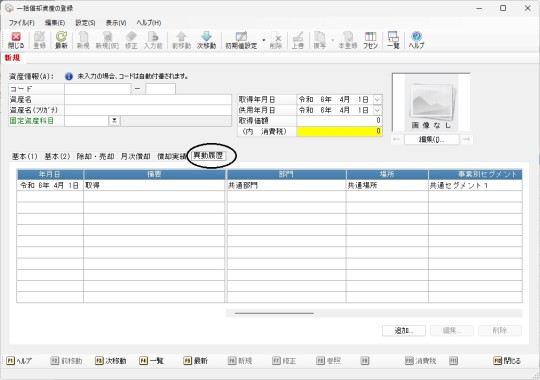Open ヘルプ help icon in toolbar
540x380 pixels.
416,40
